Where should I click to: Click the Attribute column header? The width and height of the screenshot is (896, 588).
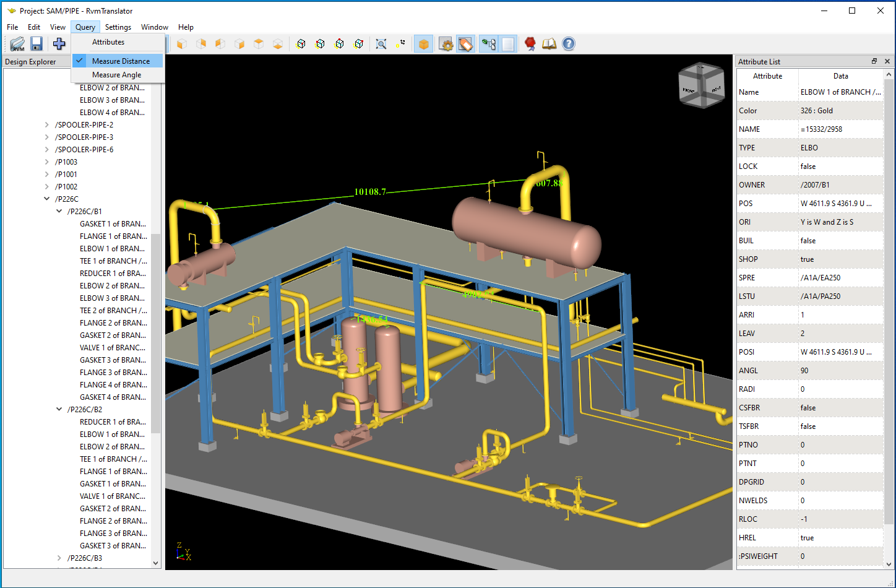[767, 76]
